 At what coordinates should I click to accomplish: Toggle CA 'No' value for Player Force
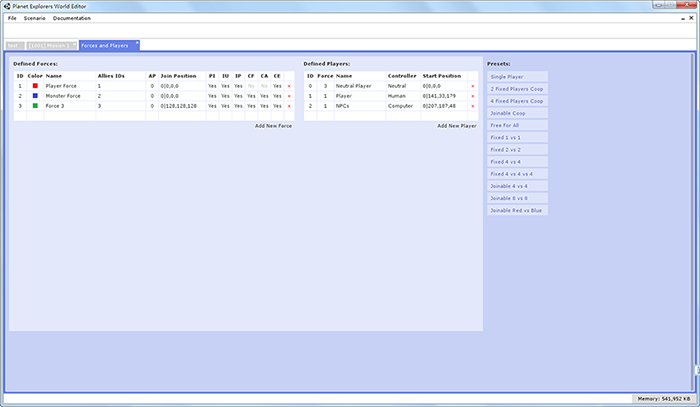pos(264,86)
